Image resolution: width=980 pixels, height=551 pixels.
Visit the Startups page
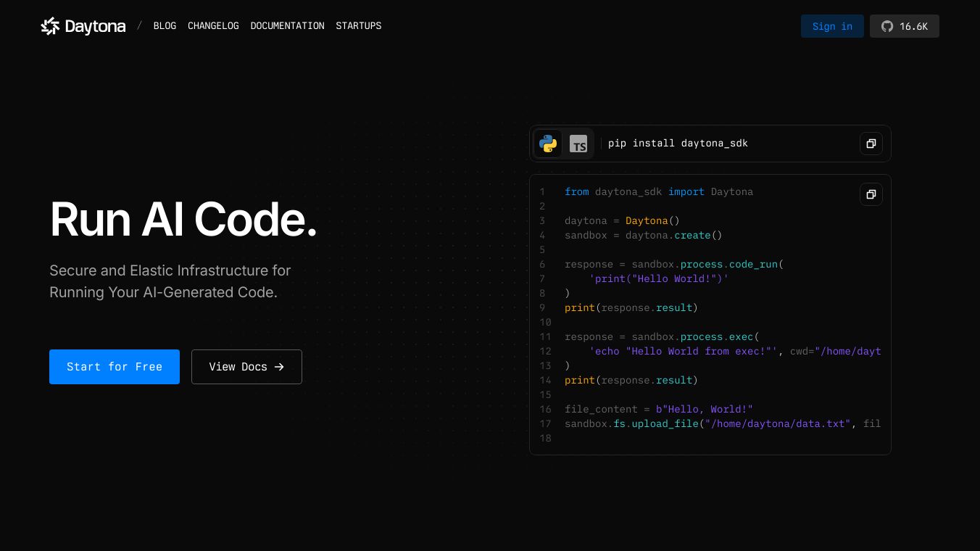click(x=358, y=26)
